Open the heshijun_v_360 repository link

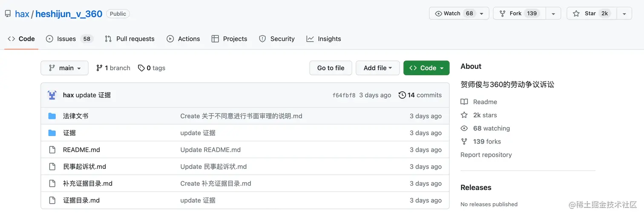[x=69, y=14]
